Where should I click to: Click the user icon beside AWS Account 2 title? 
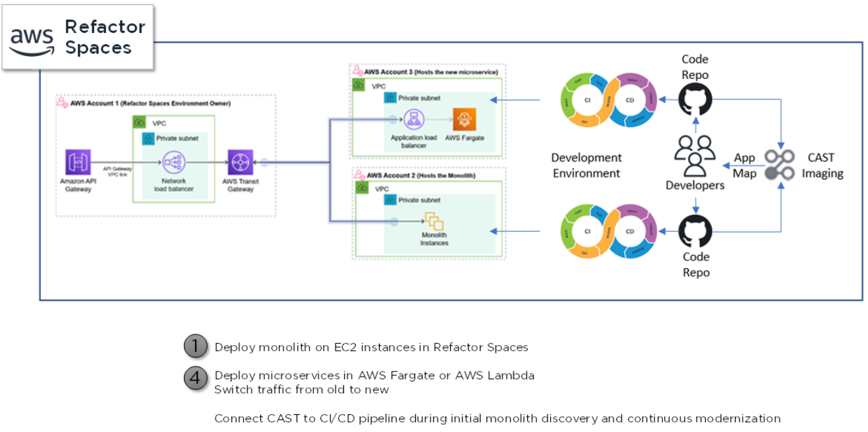click(360, 175)
